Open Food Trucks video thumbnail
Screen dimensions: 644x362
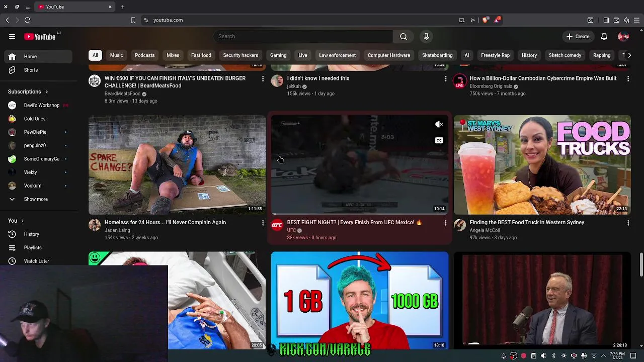(x=542, y=165)
